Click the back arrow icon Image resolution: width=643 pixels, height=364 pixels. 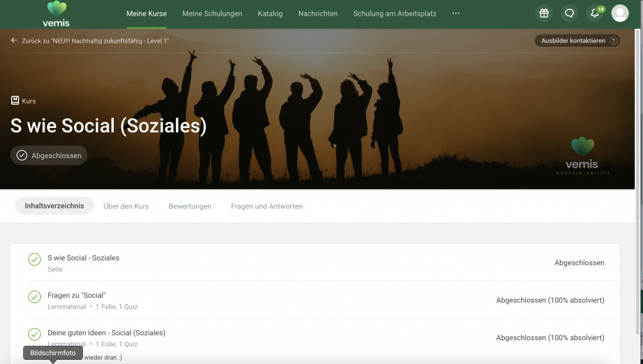point(14,41)
